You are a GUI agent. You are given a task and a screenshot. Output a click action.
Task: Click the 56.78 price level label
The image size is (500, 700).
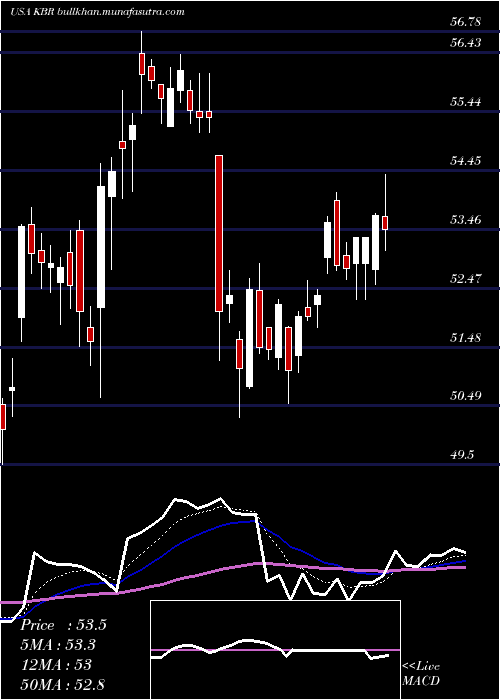(466, 21)
